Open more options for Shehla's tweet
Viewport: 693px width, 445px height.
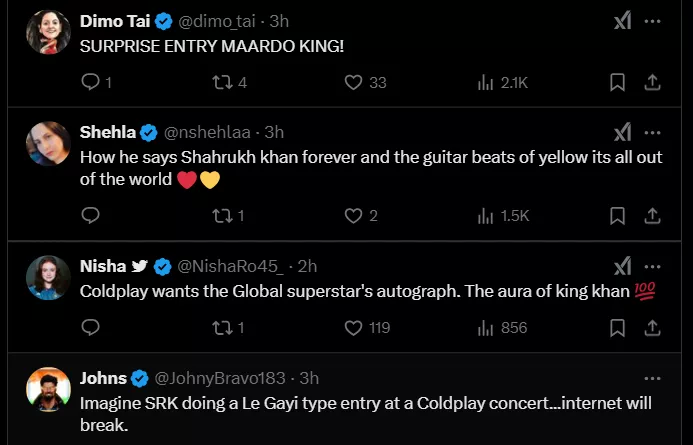pos(652,132)
